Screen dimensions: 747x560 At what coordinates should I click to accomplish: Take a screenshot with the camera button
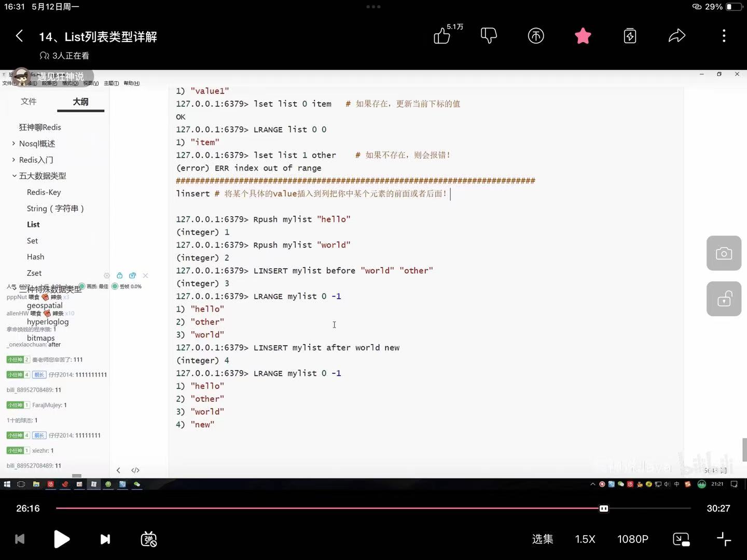(x=724, y=253)
